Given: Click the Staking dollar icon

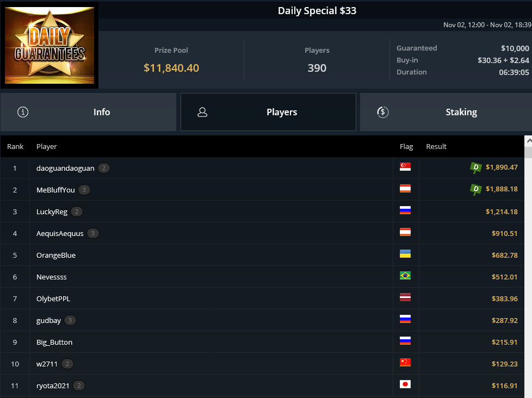Looking at the screenshot, I should click(x=383, y=112).
